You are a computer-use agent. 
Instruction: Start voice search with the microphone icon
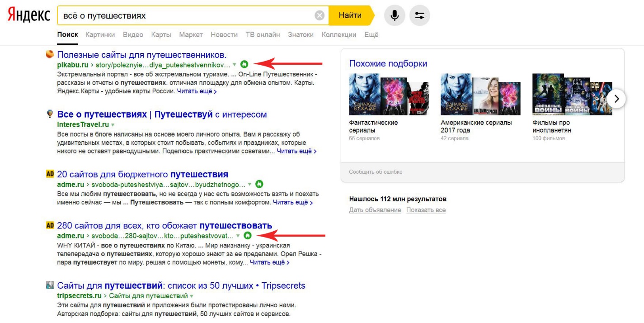pos(395,15)
